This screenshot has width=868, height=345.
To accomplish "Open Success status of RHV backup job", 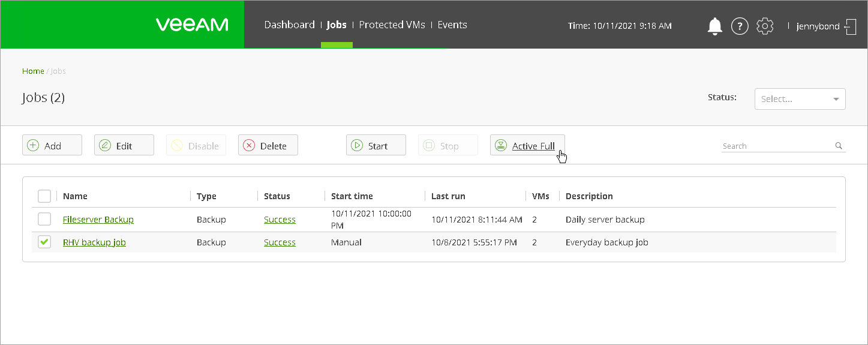I will click(x=280, y=242).
